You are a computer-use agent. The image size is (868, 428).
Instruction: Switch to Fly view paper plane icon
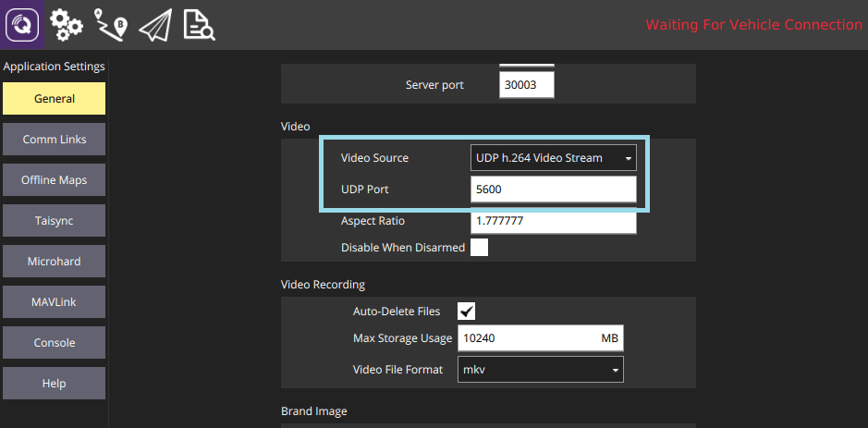pos(155,25)
